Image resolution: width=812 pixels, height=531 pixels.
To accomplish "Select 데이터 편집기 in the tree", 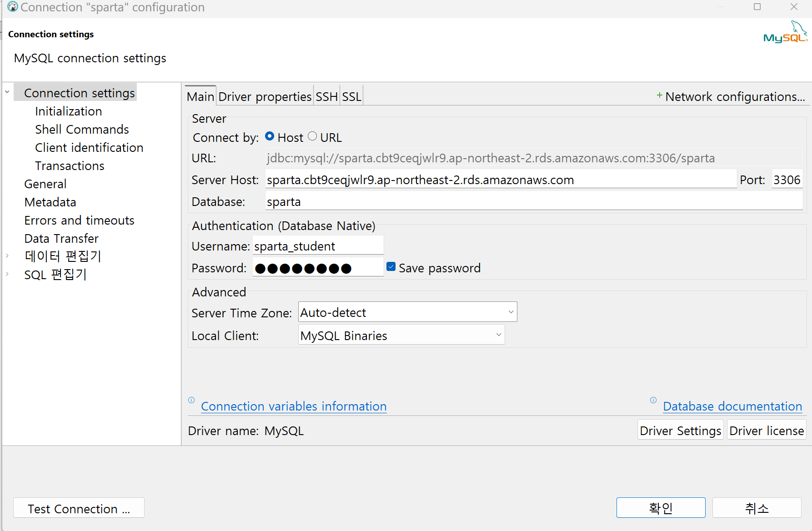I will 63,256.
